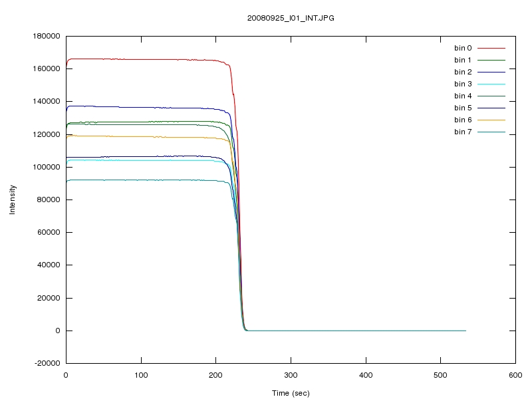The image size is (532, 399).
Task: Click the orange bin 6 legend line sample
Action: tap(491, 120)
